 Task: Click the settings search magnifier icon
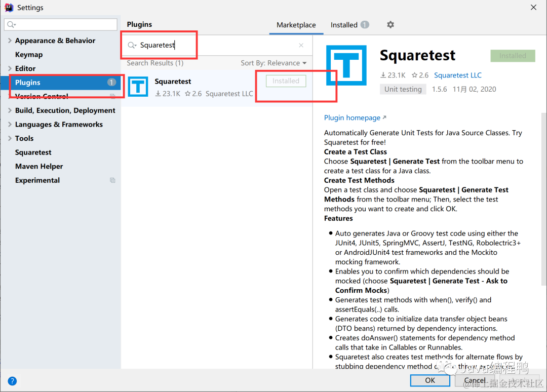12,24
